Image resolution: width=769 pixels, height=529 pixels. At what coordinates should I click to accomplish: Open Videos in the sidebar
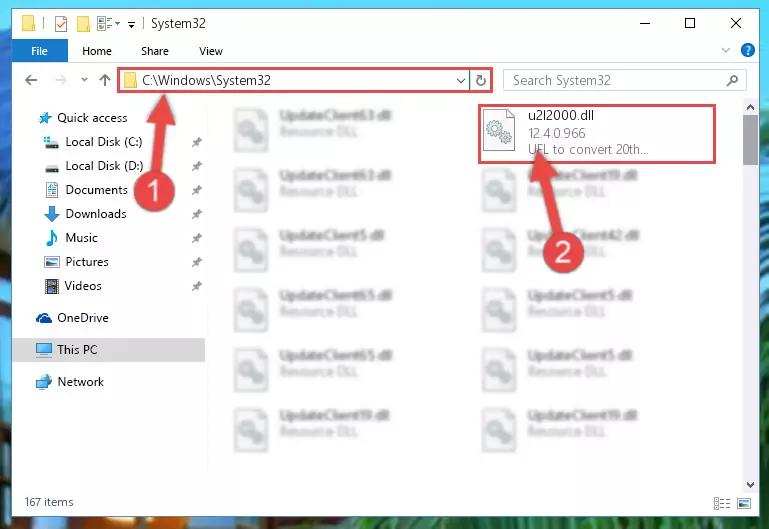click(x=83, y=286)
